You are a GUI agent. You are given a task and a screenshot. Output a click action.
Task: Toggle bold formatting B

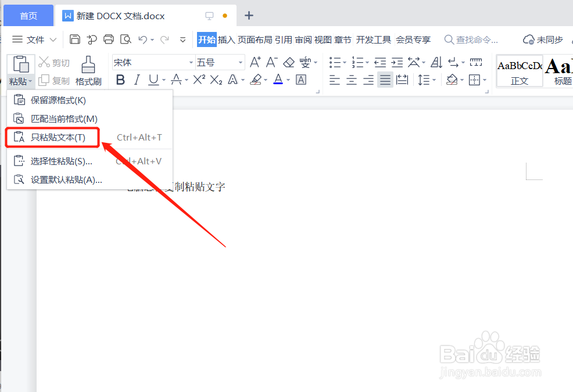(120, 80)
